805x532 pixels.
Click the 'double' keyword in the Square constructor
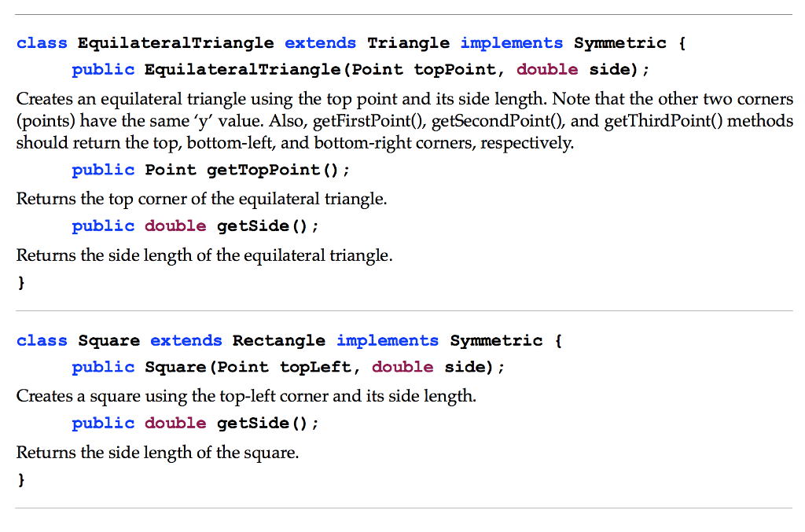click(x=402, y=367)
